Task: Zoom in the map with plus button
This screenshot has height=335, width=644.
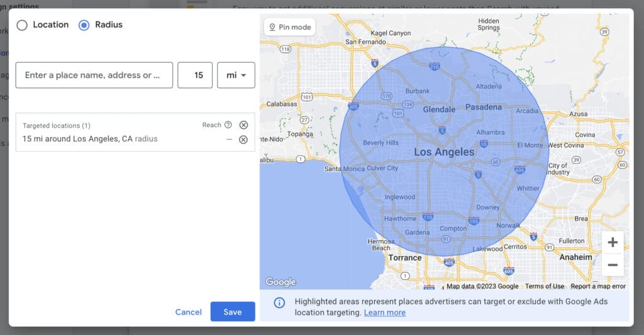Action: 613,242
